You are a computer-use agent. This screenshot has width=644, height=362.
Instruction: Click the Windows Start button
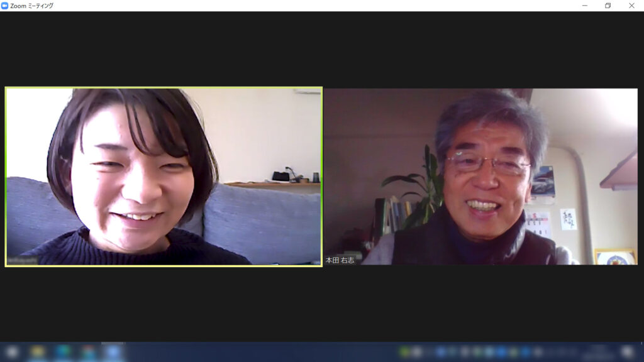point(12,352)
